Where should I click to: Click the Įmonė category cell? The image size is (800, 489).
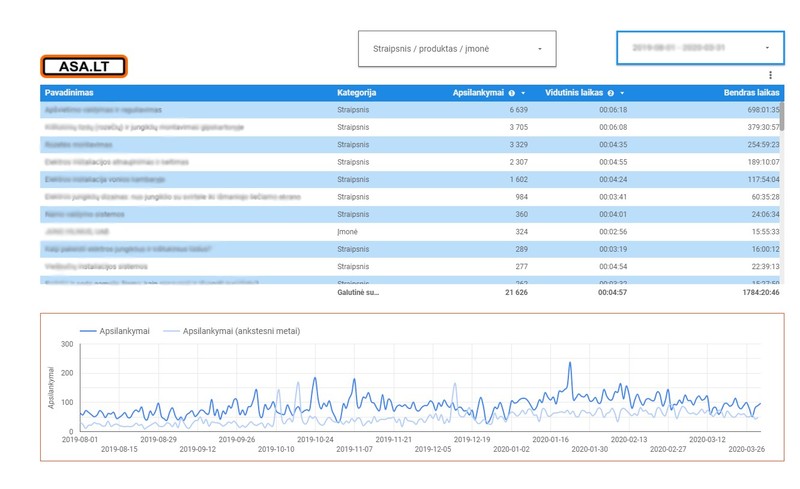pos(347,232)
